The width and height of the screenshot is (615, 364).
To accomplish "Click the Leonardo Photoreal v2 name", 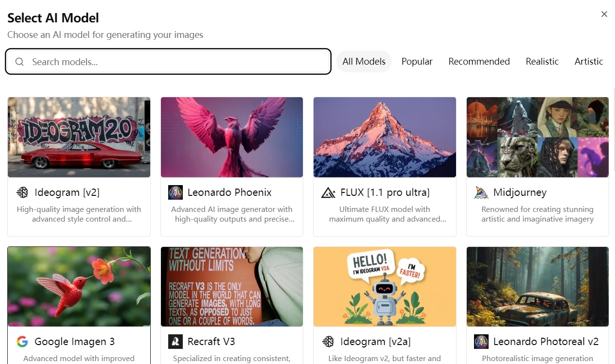I will point(546,342).
